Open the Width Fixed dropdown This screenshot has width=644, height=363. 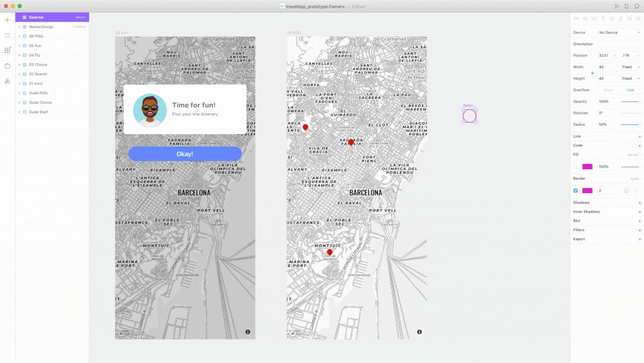pyautogui.click(x=628, y=67)
